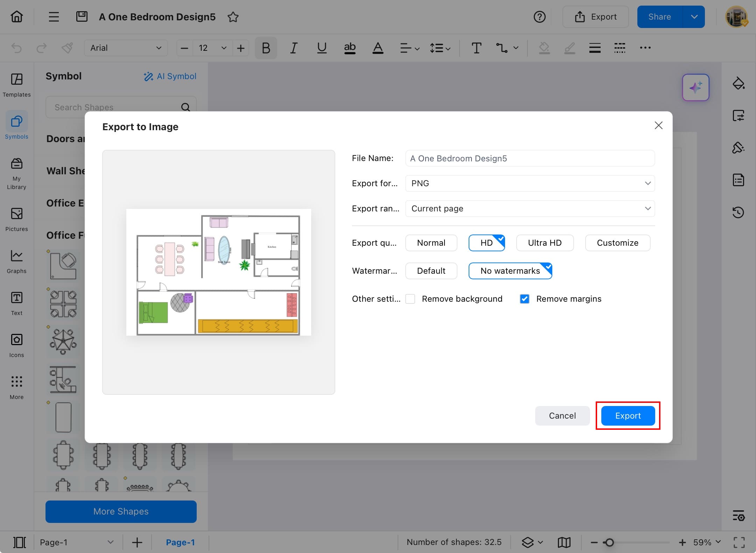This screenshot has width=756, height=553.
Task: Open the Export range Current page dropdown
Action: coord(530,209)
